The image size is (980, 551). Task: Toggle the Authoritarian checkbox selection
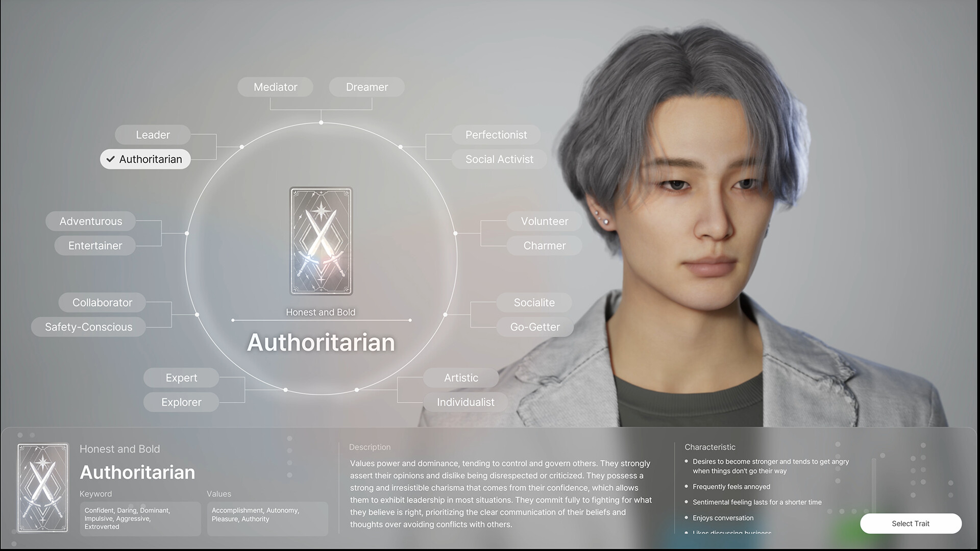click(x=144, y=159)
